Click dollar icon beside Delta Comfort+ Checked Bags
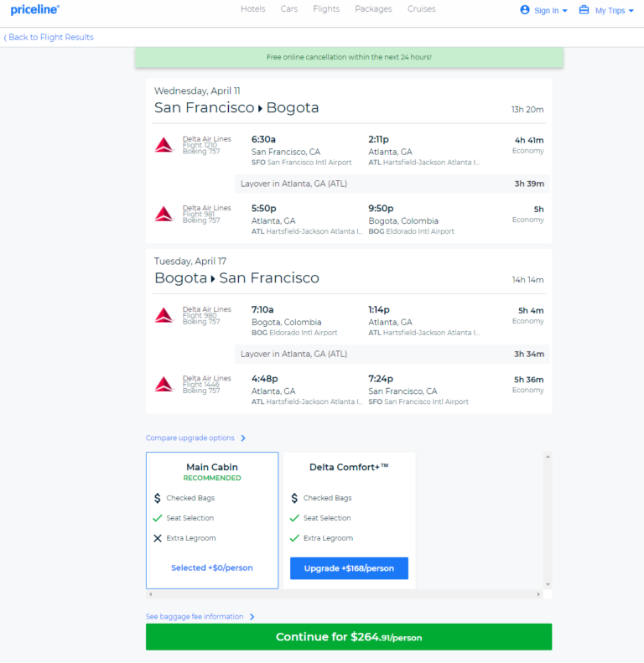This screenshot has width=644, height=663. tap(294, 498)
